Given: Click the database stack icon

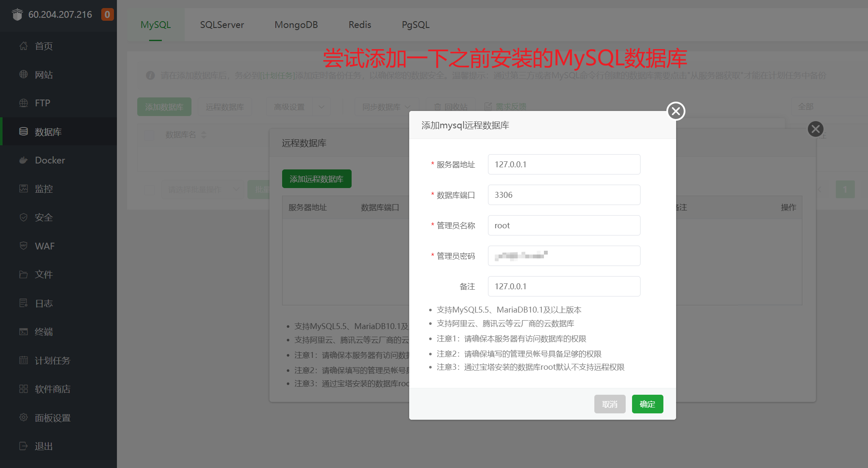Looking at the screenshot, I should [x=24, y=132].
